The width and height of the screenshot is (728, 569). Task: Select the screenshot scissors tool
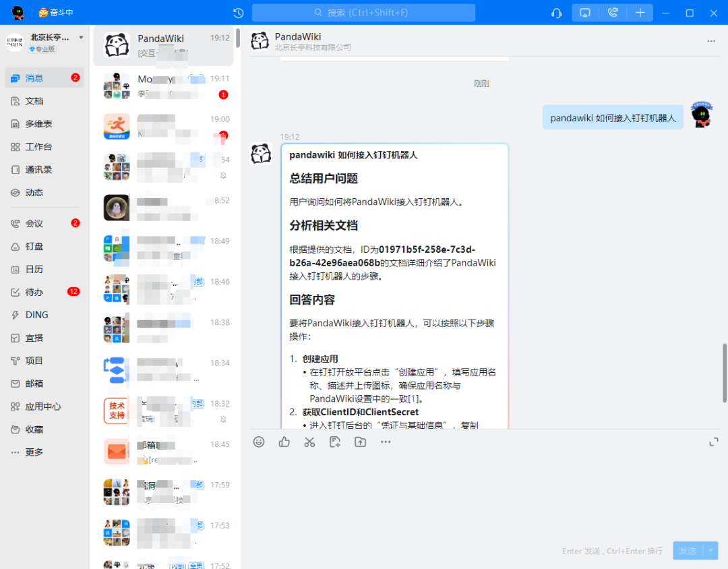point(309,442)
